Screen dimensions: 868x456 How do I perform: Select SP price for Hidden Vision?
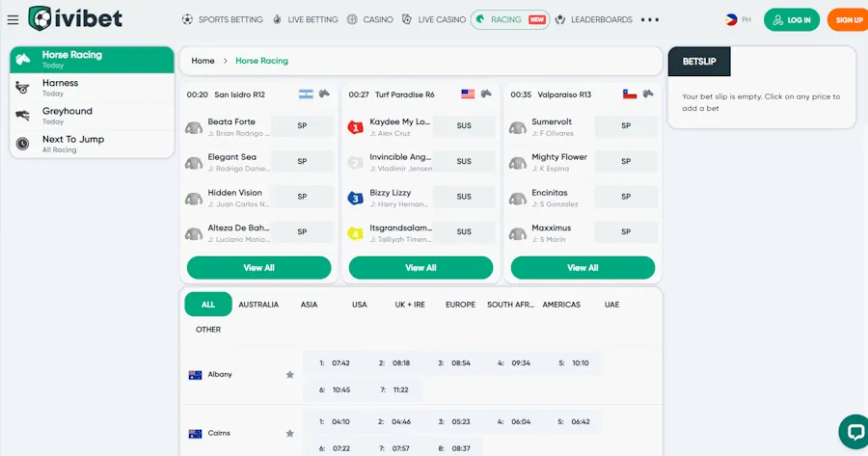coord(302,197)
